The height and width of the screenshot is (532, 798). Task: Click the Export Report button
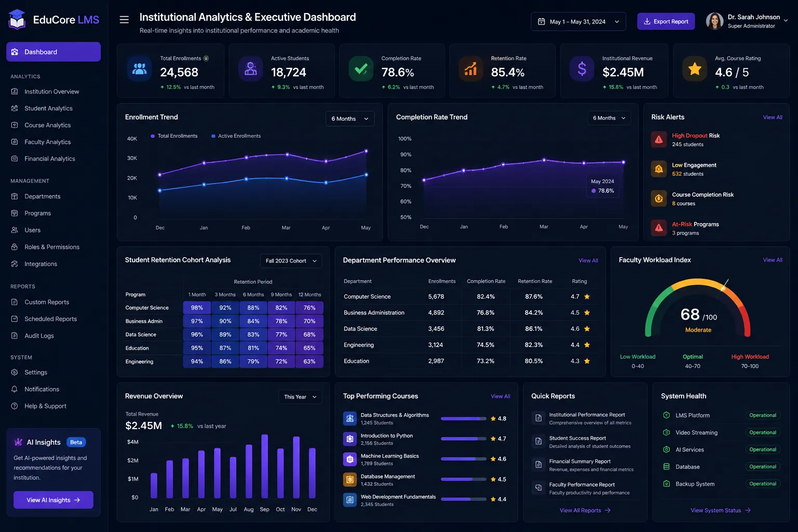click(x=666, y=21)
